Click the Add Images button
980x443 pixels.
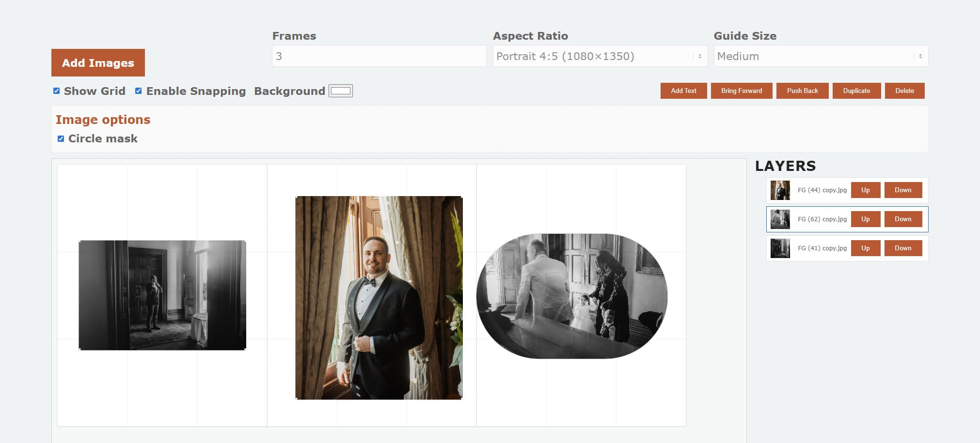tap(98, 62)
